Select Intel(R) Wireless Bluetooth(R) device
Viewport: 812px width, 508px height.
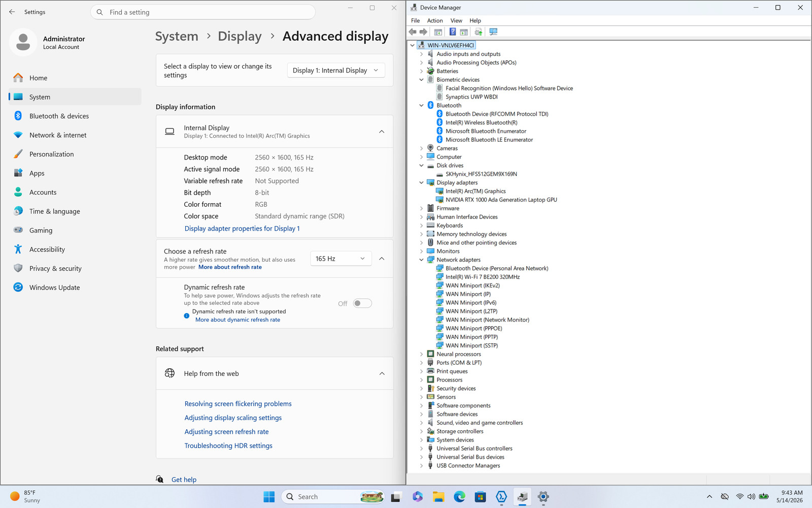click(482, 122)
